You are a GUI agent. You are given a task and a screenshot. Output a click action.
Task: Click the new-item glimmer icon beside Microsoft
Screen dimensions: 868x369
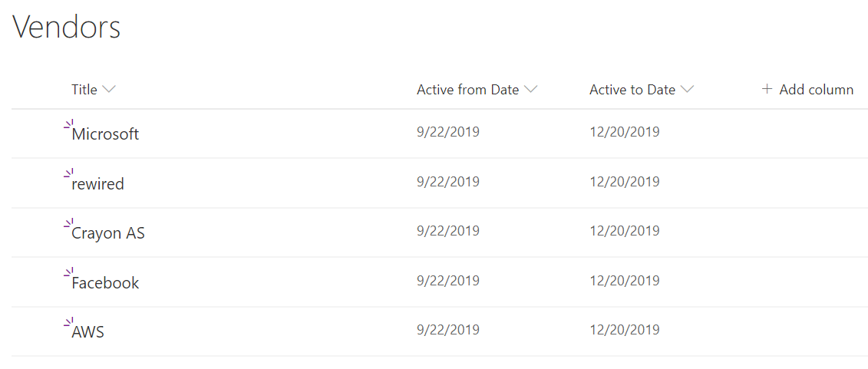coord(68,124)
